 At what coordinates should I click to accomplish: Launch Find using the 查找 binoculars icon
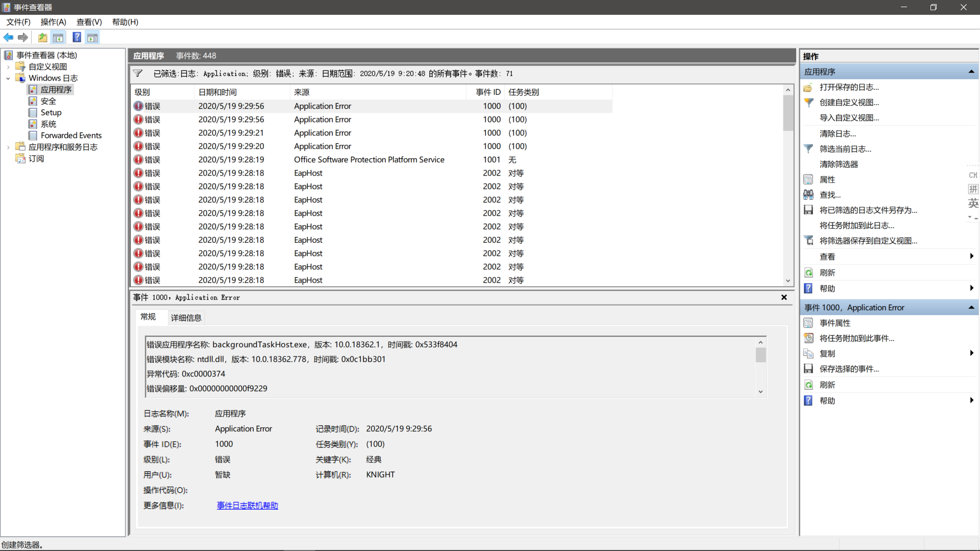(809, 194)
